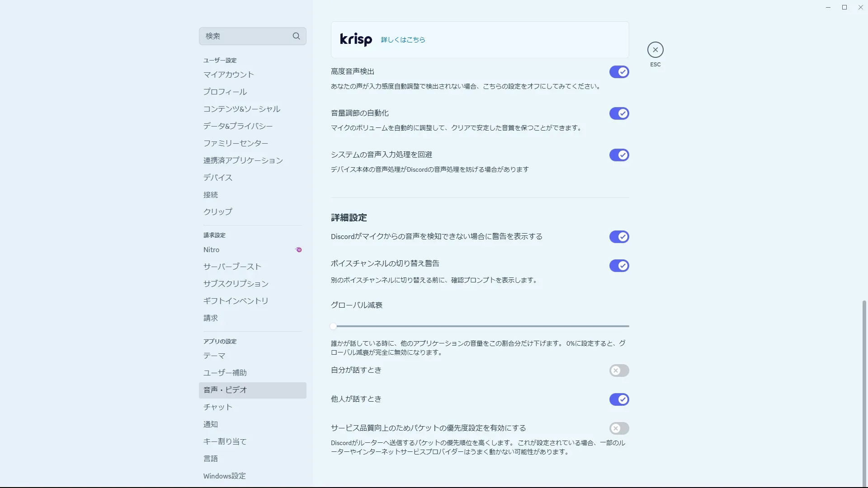Click the ESC close circle icon
Screen dimensions: 868x488
pos(655,50)
